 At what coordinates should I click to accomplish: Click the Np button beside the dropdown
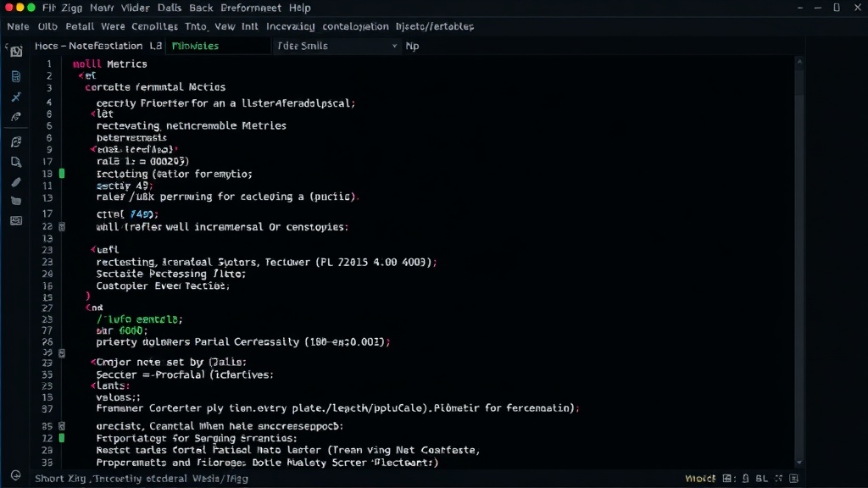(x=413, y=46)
